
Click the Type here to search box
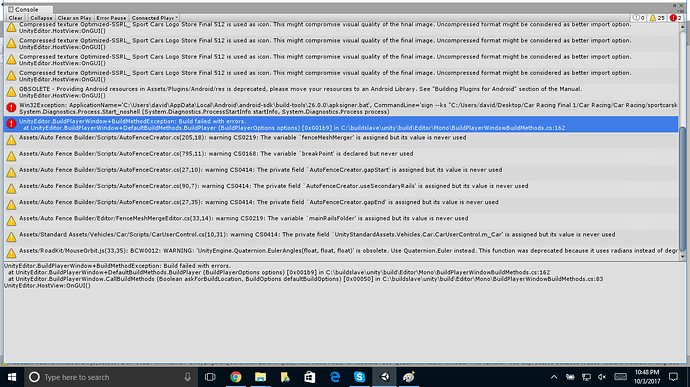[x=110, y=377]
